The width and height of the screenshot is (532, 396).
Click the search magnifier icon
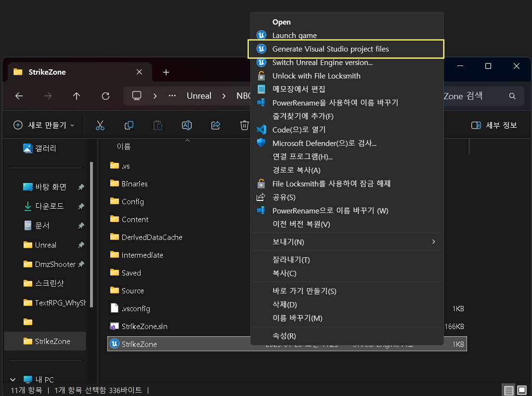point(512,96)
